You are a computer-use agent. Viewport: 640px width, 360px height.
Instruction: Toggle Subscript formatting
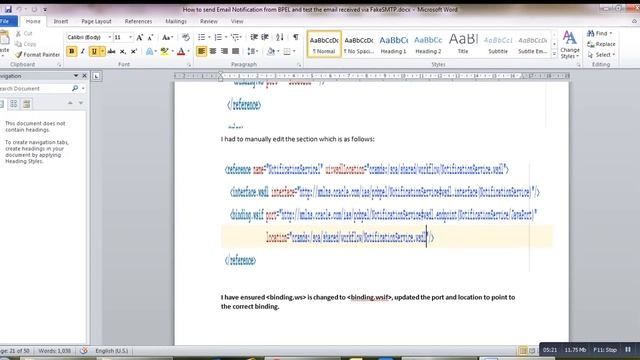click(x=122, y=51)
